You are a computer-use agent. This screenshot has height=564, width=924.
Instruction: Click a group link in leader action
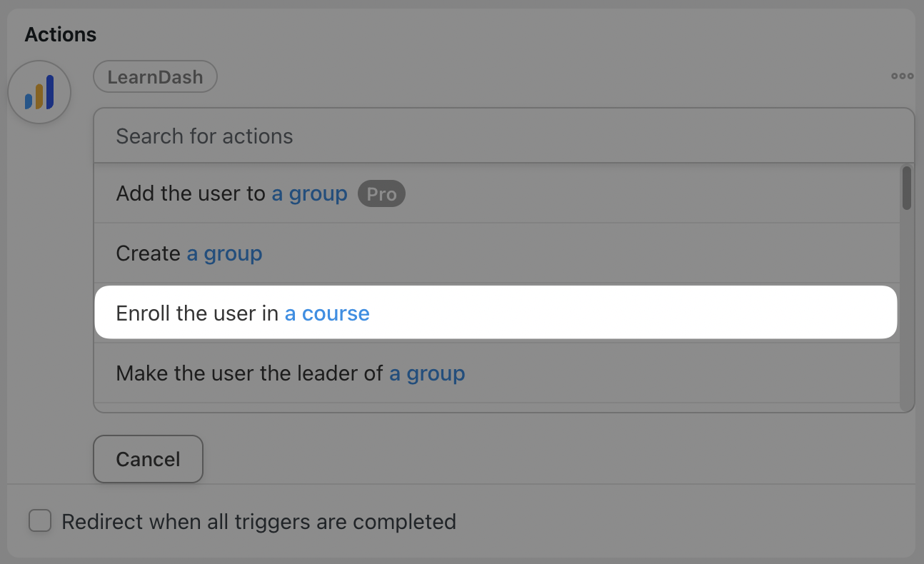coord(427,373)
